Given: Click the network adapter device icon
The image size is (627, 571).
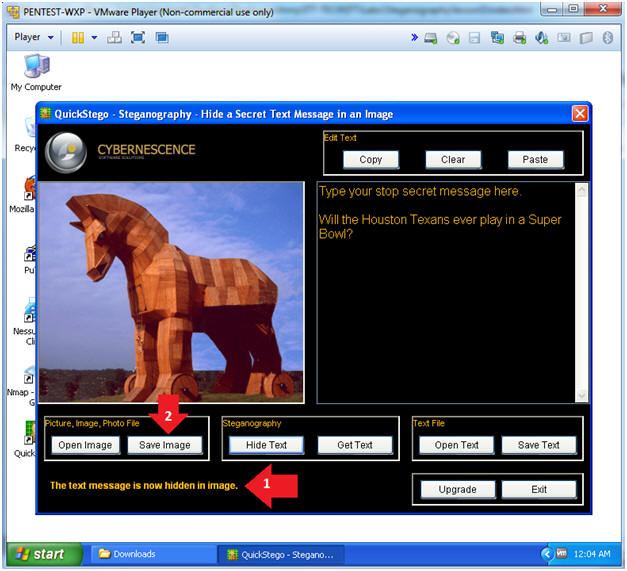Looking at the screenshot, I should (497, 38).
